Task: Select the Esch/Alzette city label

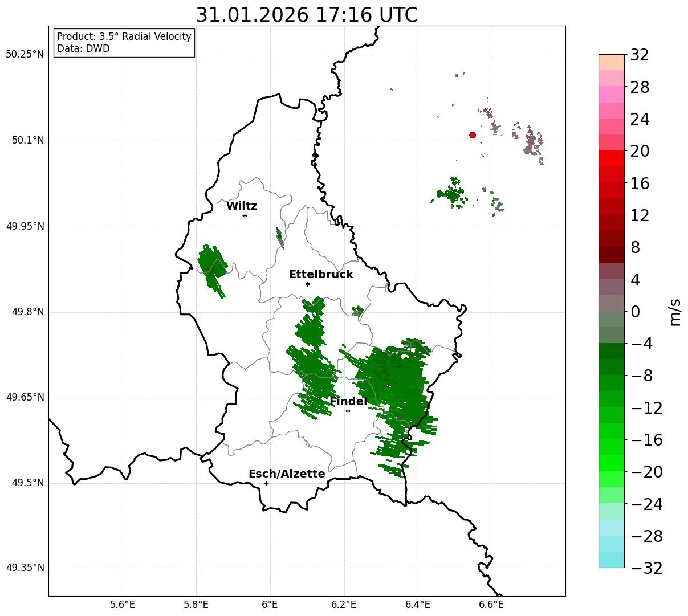Action: point(287,474)
